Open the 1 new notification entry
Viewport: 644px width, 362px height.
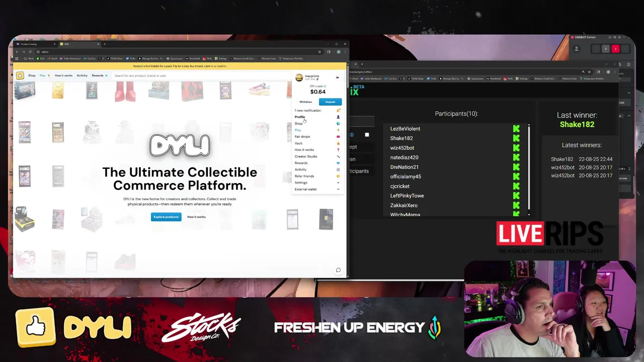coord(308,110)
